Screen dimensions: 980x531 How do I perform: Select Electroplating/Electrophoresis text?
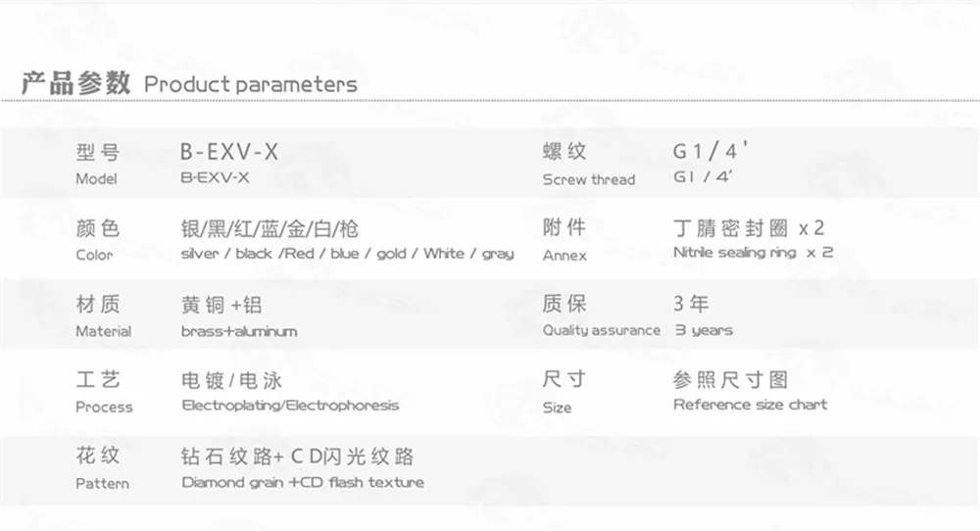[x=291, y=406]
